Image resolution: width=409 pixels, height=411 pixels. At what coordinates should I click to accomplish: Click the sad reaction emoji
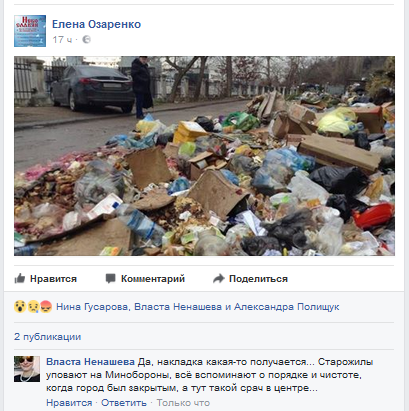coord(33,307)
